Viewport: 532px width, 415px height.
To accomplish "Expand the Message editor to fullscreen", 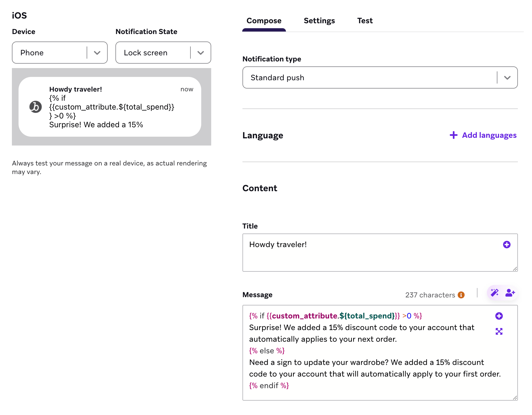I will tap(499, 331).
